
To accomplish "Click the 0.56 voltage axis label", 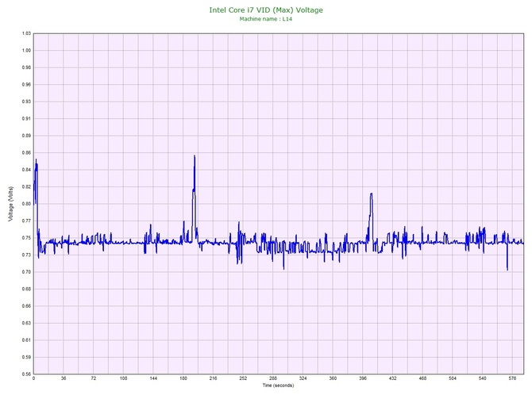I will tap(26, 374).
